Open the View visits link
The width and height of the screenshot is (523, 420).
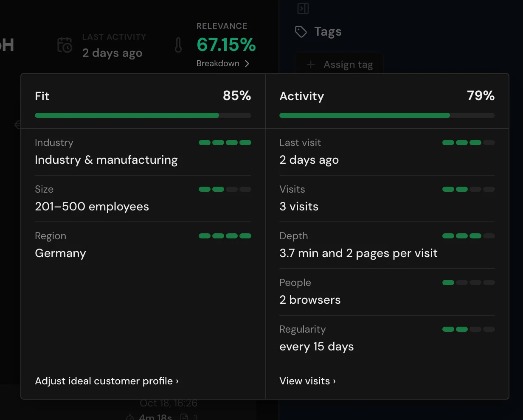(307, 381)
